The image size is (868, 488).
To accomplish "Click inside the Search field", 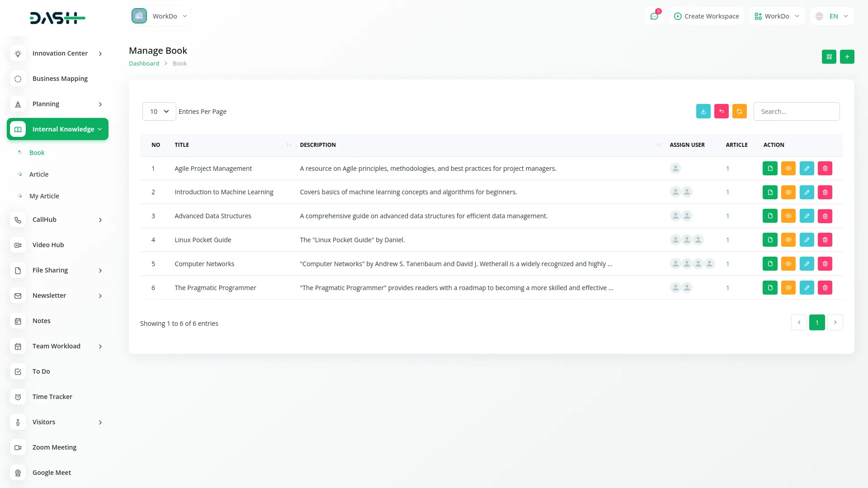I will tap(797, 111).
